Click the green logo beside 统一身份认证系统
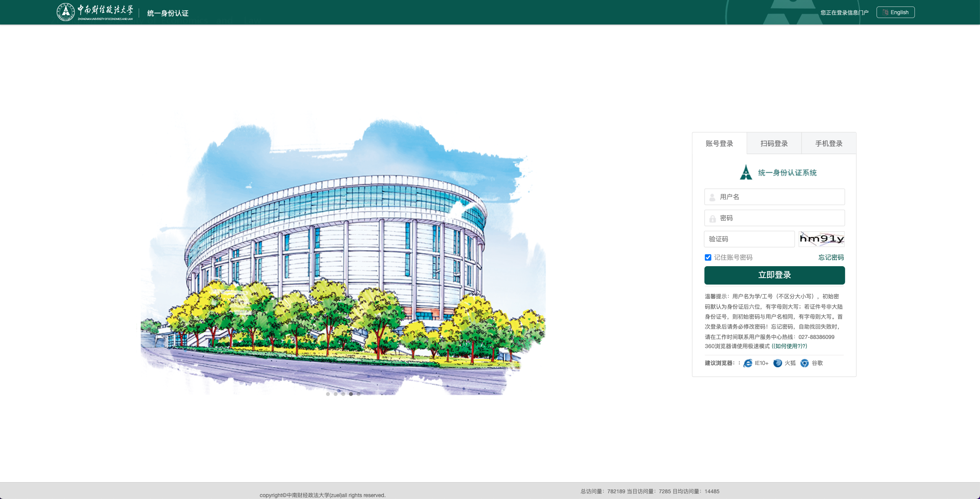 click(746, 172)
